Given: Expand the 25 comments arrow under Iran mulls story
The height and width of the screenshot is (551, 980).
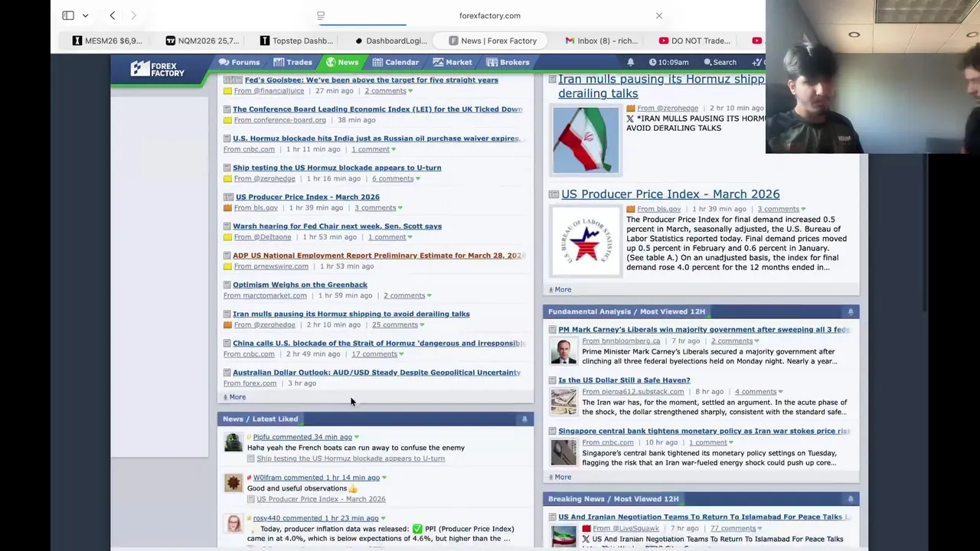Looking at the screenshot, I should point(421,325).
